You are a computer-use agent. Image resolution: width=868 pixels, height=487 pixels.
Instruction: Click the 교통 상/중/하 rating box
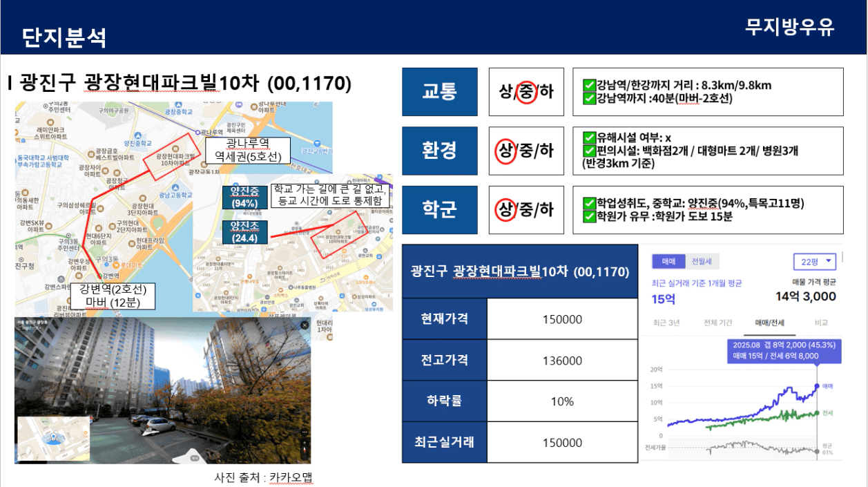[x=526, y=92]
